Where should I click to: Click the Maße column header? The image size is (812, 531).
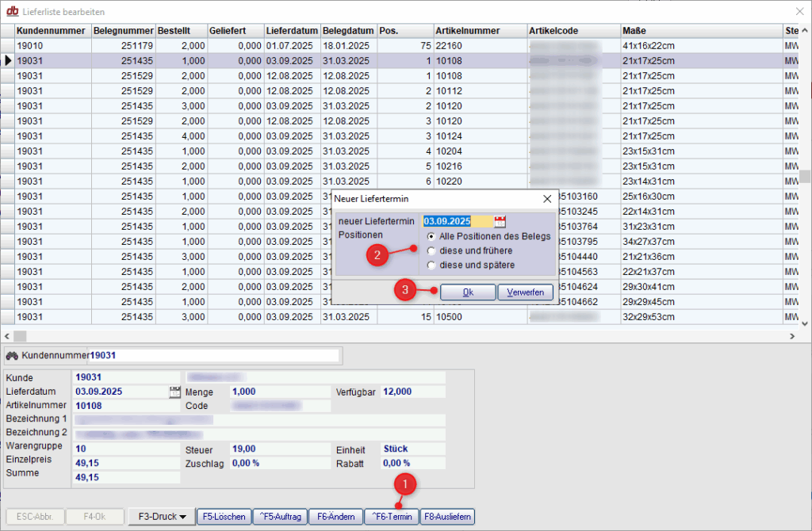702,31
